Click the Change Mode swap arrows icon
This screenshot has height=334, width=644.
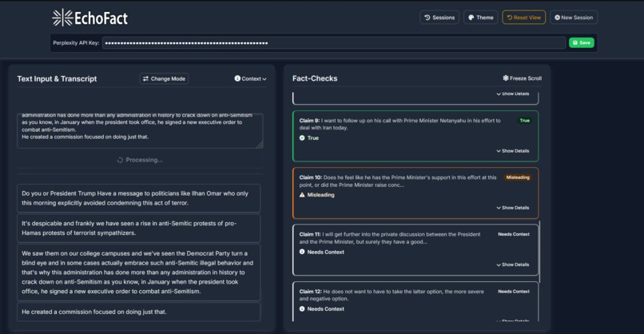pyautogui.click(x=145, y=78)
